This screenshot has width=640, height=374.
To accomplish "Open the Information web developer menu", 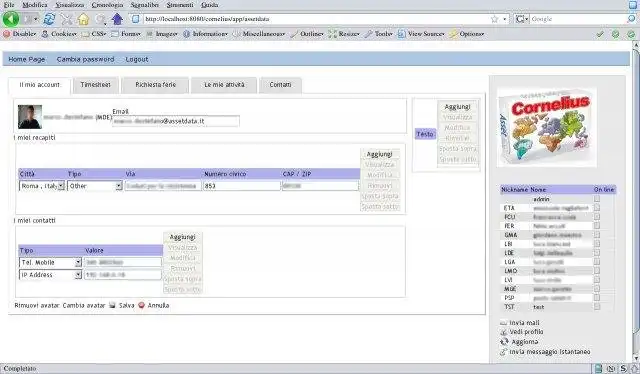I will (206, 34).
